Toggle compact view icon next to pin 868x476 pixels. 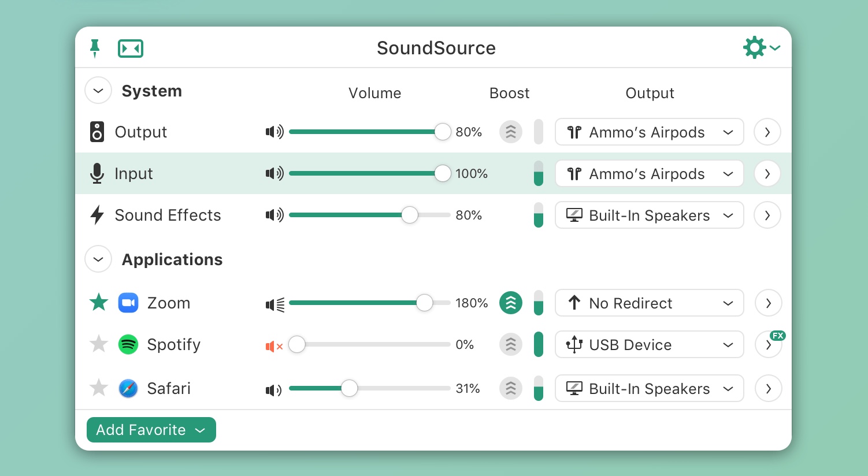coord(131,49)
